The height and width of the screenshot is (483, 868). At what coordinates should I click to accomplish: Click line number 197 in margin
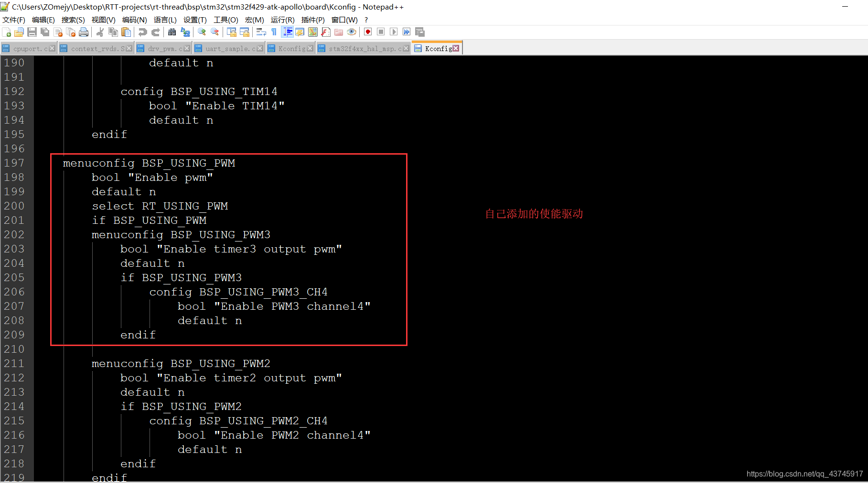coord(14,163)
